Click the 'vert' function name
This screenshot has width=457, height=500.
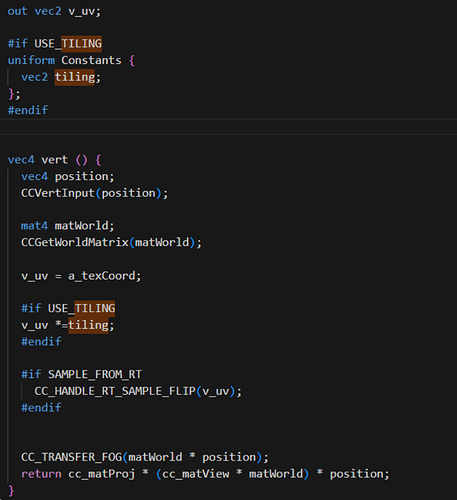point(55,160)
